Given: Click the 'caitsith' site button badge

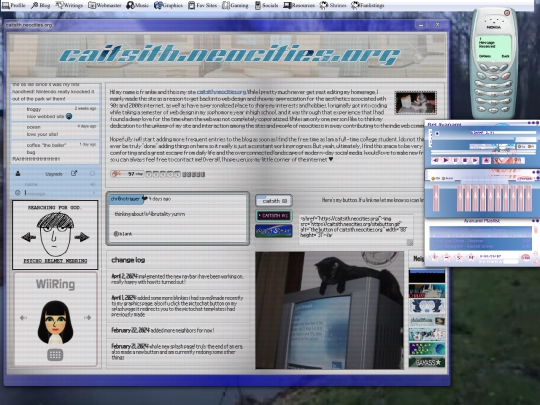Looking at the screenshot, I should point(274,201).
